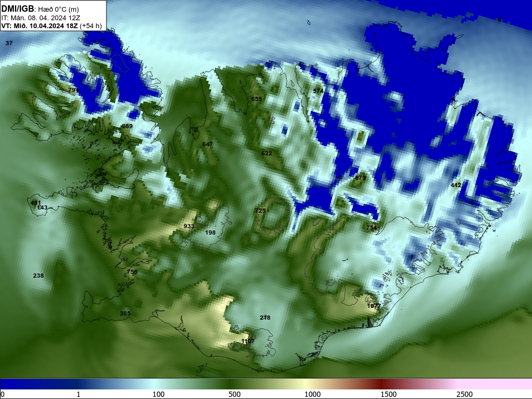Select the map value 689
This screenshot has width=532, height=399.
(127, 126)
